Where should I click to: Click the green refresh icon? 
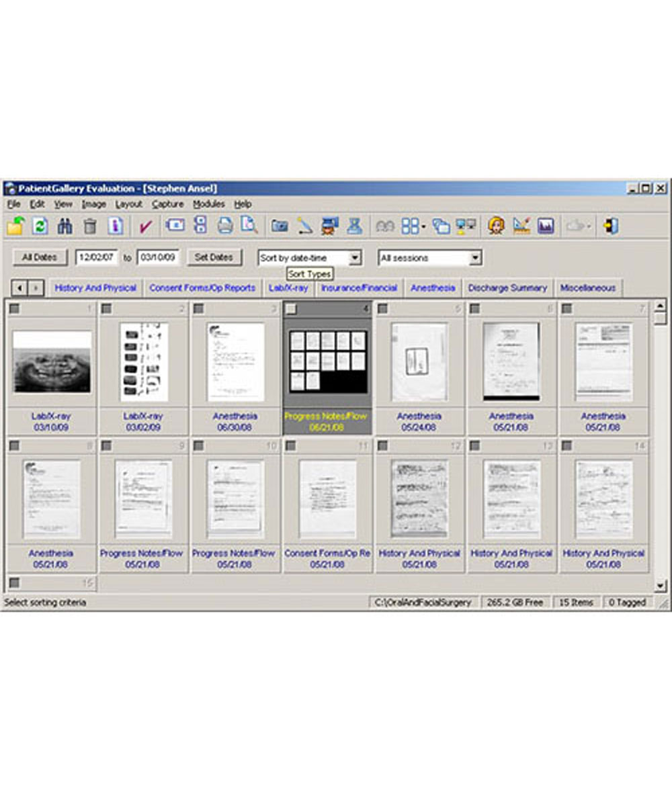(40, 226)
